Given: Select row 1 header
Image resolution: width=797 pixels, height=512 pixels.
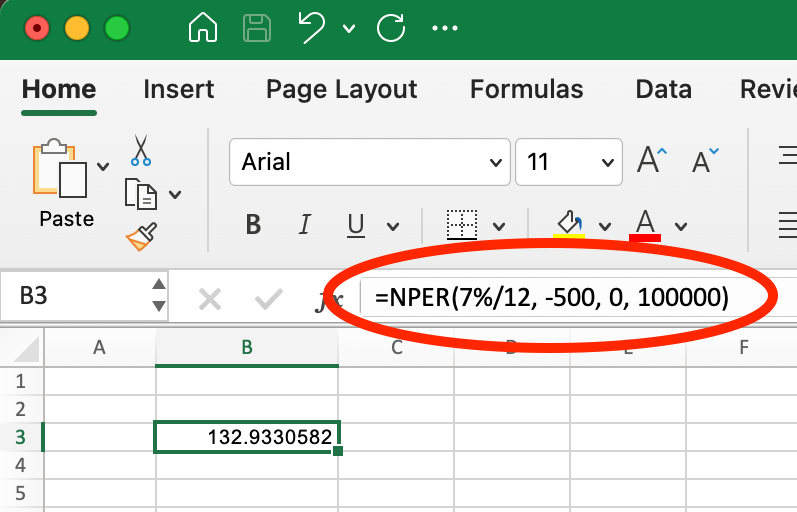Looking at the screenshot, I should point(21,381).
